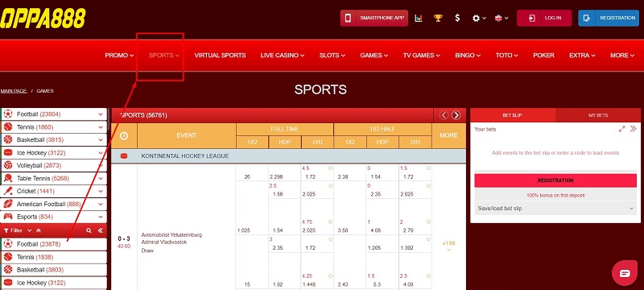Open the Games menu dropdown arrow

(386, 56)
